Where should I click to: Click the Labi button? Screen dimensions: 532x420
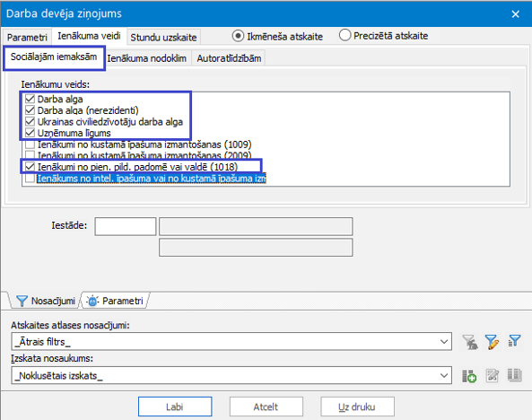(x=175, y=407)
